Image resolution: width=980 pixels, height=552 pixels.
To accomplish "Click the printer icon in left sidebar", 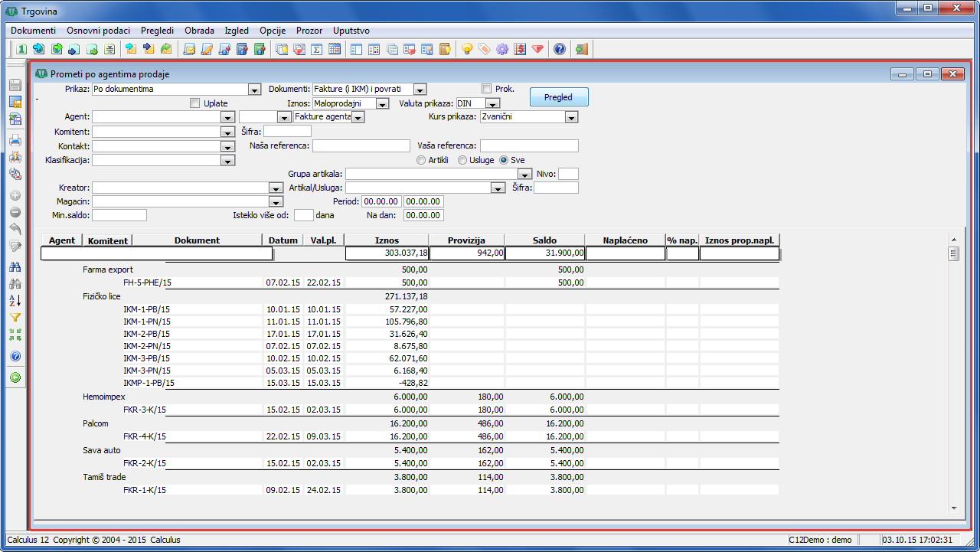I will pos(15,140).
